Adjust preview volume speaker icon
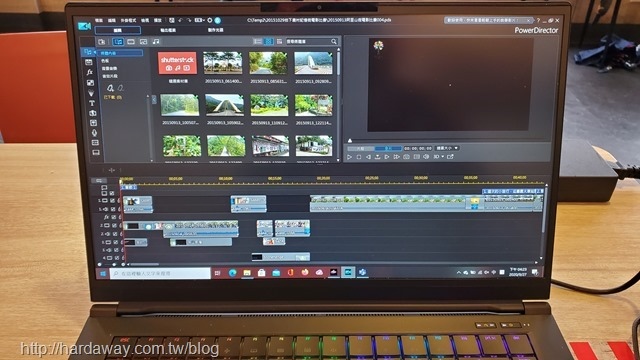 [x=426, y=157]
